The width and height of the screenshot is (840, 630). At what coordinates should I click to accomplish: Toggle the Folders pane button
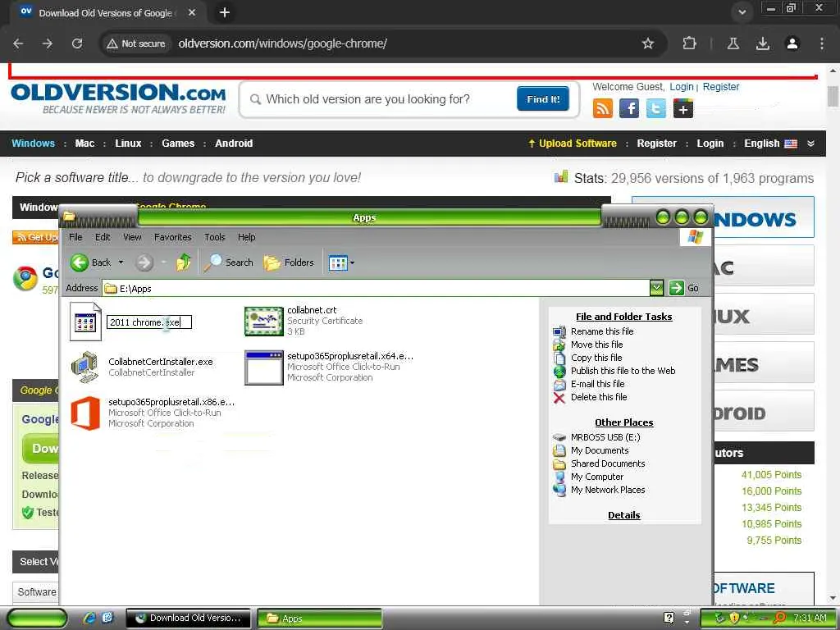[x=288, y=262]
